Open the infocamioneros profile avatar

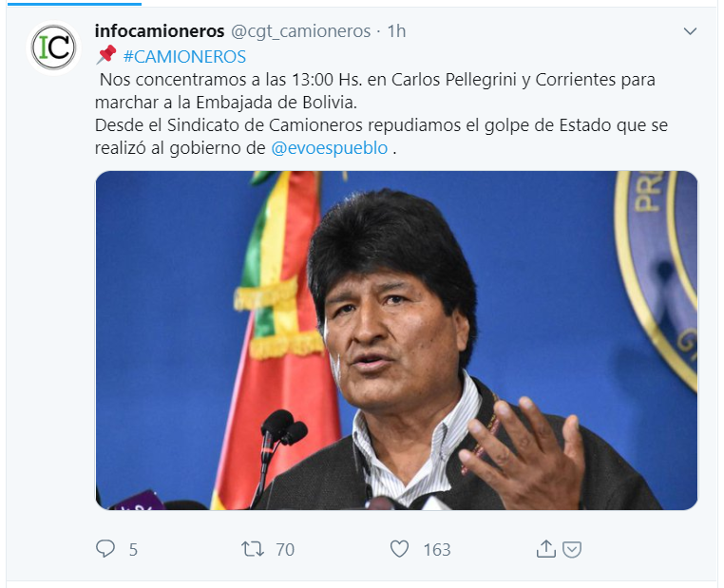click(53, 47)
